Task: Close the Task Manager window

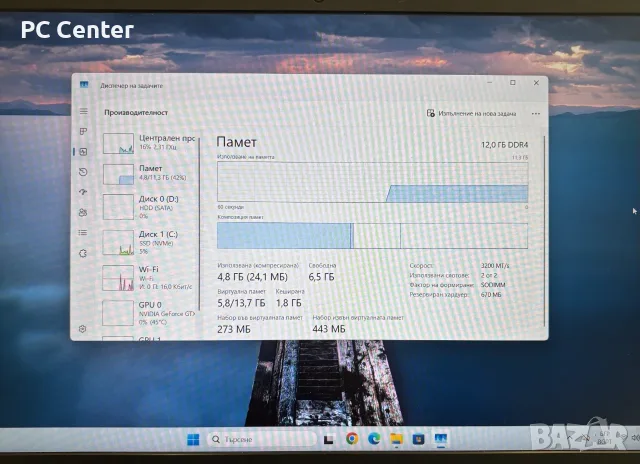Action: click(x=536, y=82)
